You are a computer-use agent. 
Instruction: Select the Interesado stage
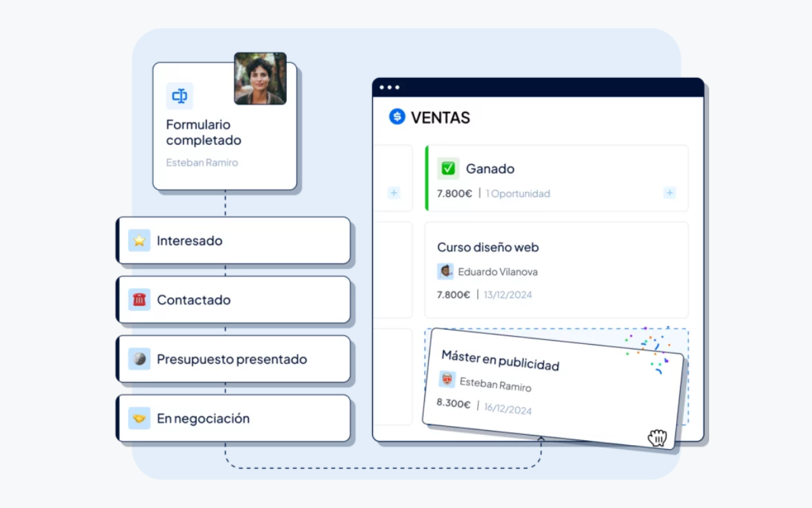[234, 240]
